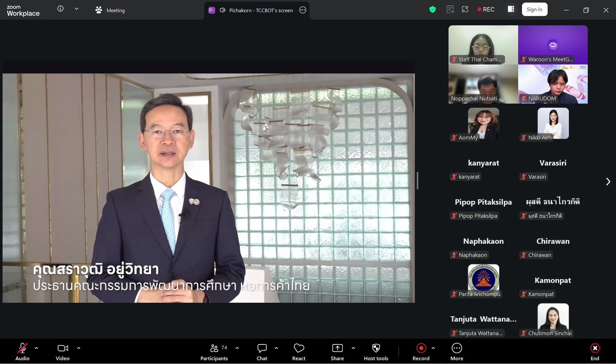Open the meeting notes icon in title bar
Image resolution: width=616 pixels, height=364 pixels.
pos(450,10)
